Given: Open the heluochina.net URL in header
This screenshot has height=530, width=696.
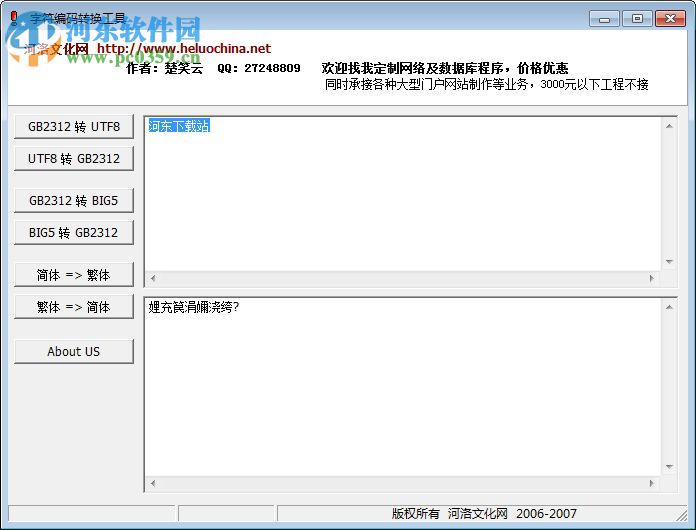Looking at the screenshot, I should 184,48.
